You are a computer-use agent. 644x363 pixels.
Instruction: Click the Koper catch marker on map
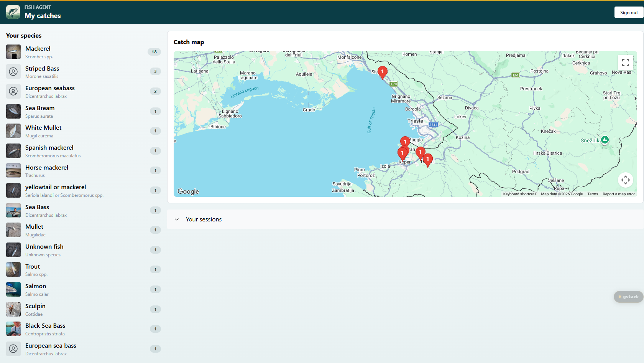point(402,153)
